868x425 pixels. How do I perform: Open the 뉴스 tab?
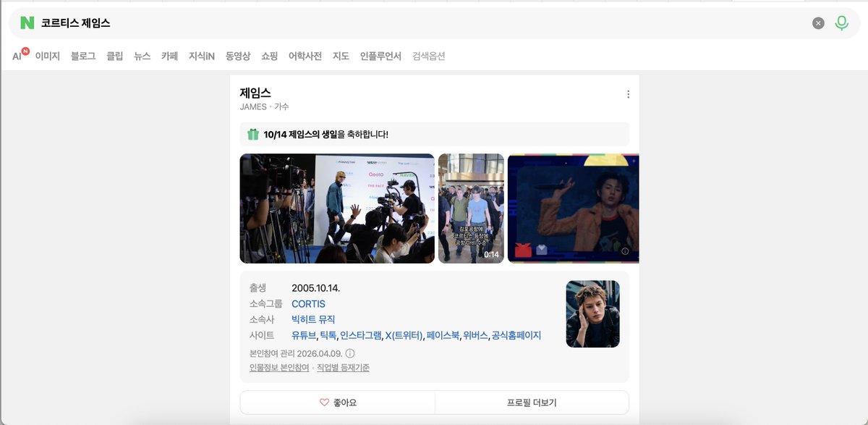coord(142,56)
